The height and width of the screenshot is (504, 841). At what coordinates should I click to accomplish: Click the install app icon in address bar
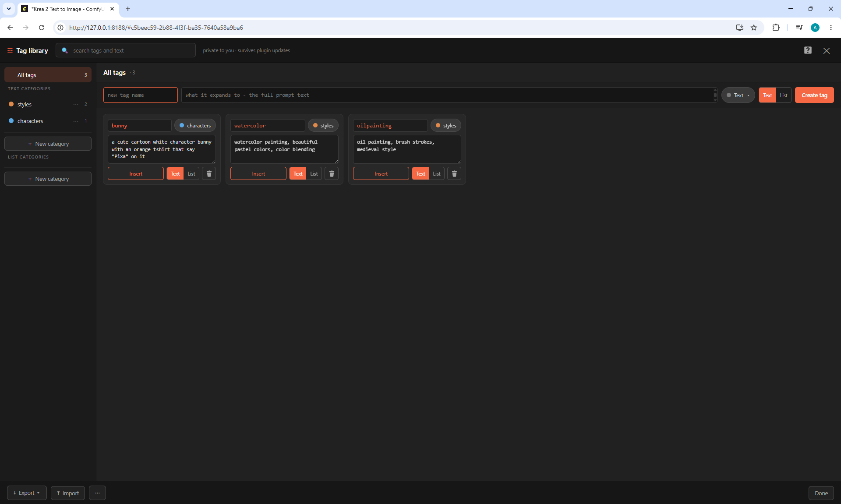click(x=740, y=28)
